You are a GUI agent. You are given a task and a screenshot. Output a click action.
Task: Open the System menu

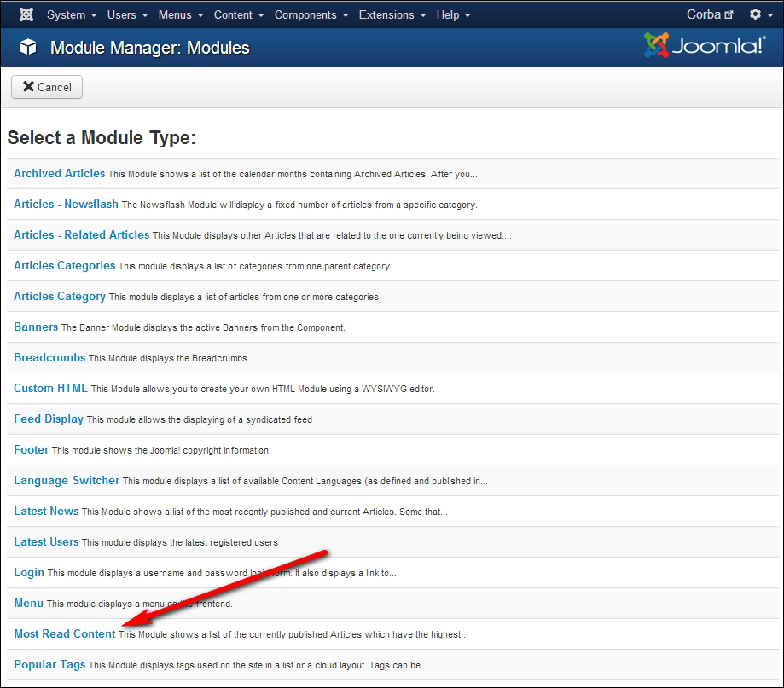coord(72,14)
